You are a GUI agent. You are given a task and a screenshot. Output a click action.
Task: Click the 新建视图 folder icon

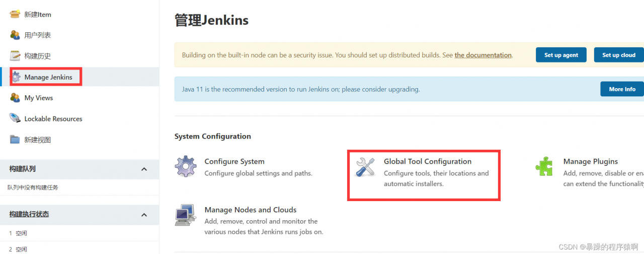point(15,140)
